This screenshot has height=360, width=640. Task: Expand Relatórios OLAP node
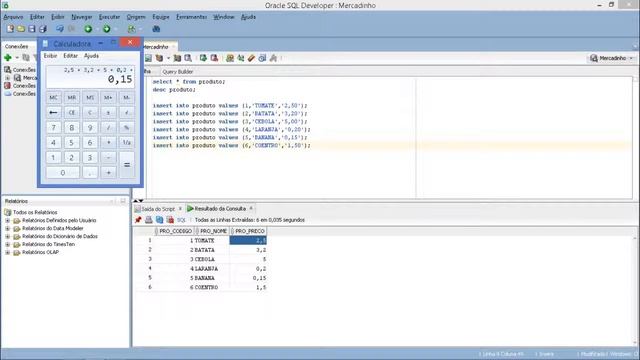click(x=7, y=252)
